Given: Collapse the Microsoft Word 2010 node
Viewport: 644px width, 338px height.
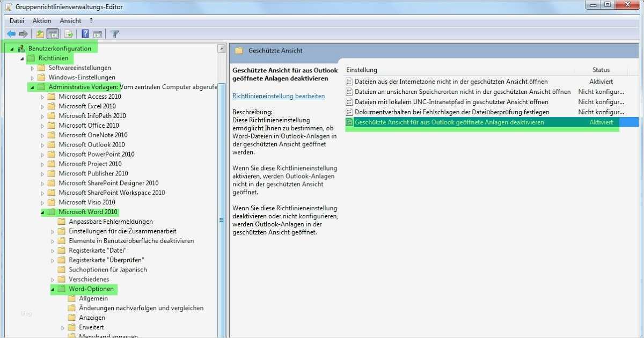Looking at the screenshot, I should point(42,212).
